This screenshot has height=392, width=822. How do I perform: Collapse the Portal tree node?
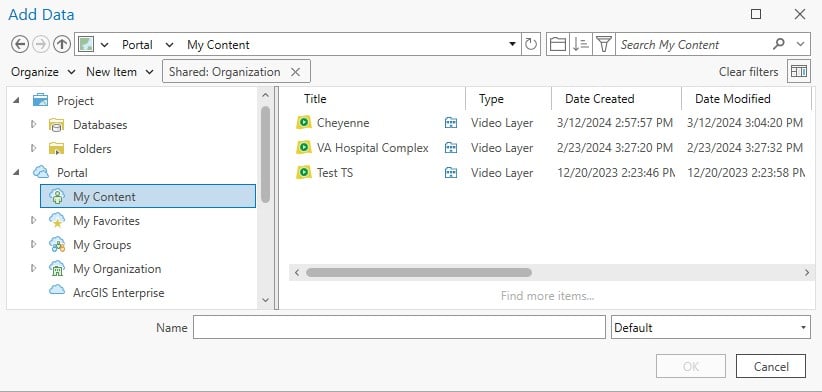(x=17, y=171)
